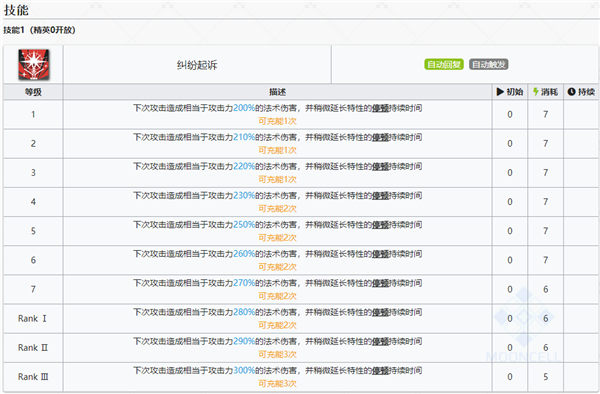Click the 持续 clock column header
The height and width of the screenshot is (394, 600).
pyautogui.click(x=581, y=92)
